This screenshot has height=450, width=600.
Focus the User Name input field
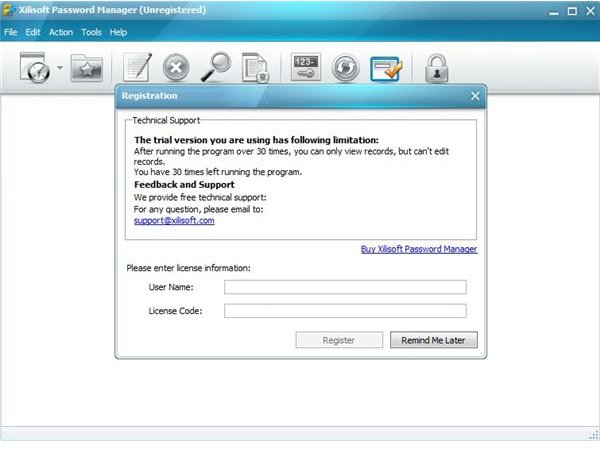pos(345,287)
